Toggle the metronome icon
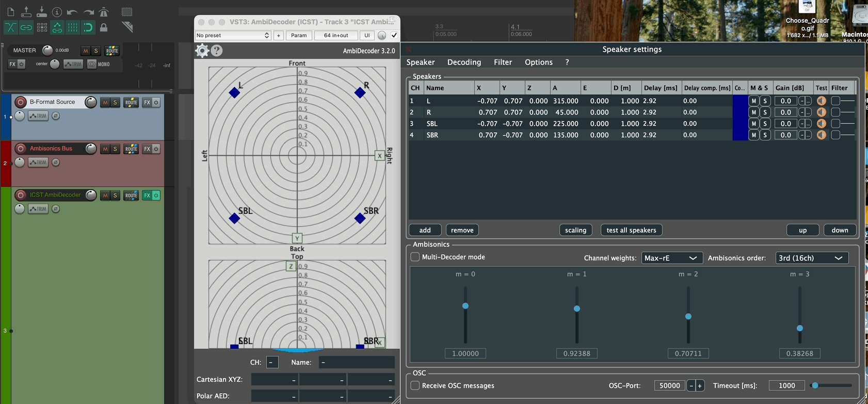The image size is (868, 404). [104, 11]
